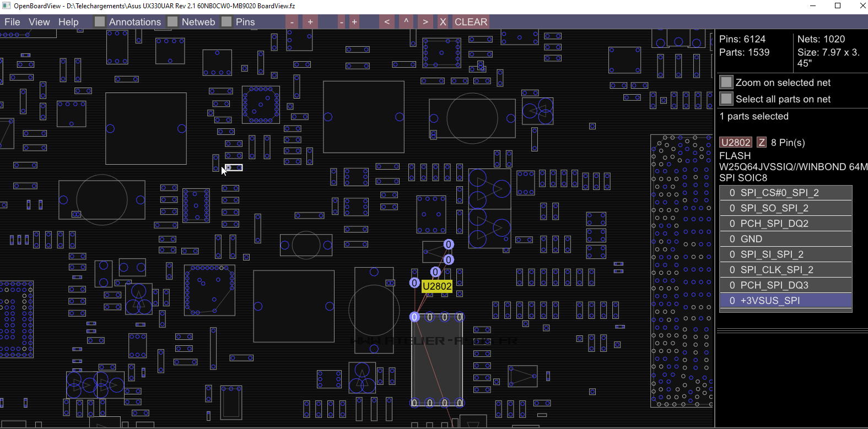Select the GND net in pin list
This screenshot has width=868, height=429.
[x=785, y=239]
